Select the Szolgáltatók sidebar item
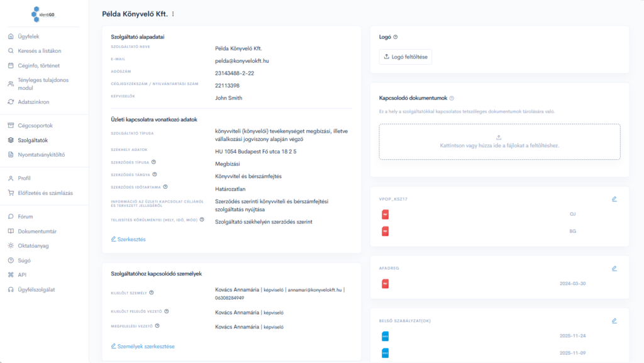This screenshot has height=363, width=644. (33, 140)
